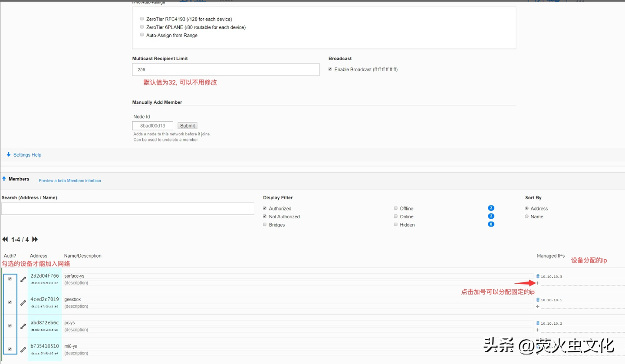
Task: Open wrench settings for member geexbox
Action: click(x=23, y=303)
